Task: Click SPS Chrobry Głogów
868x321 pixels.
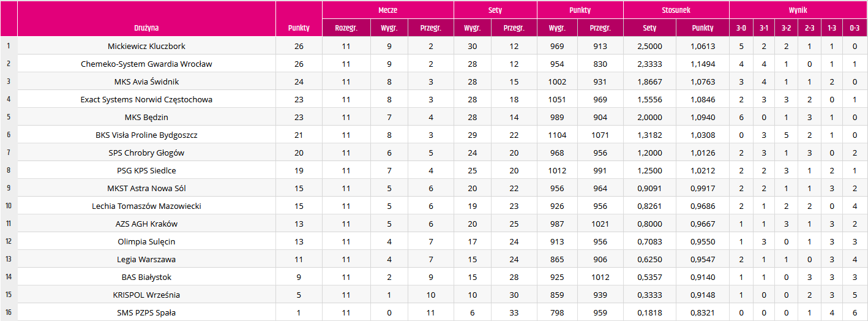Action: [146, 153]
